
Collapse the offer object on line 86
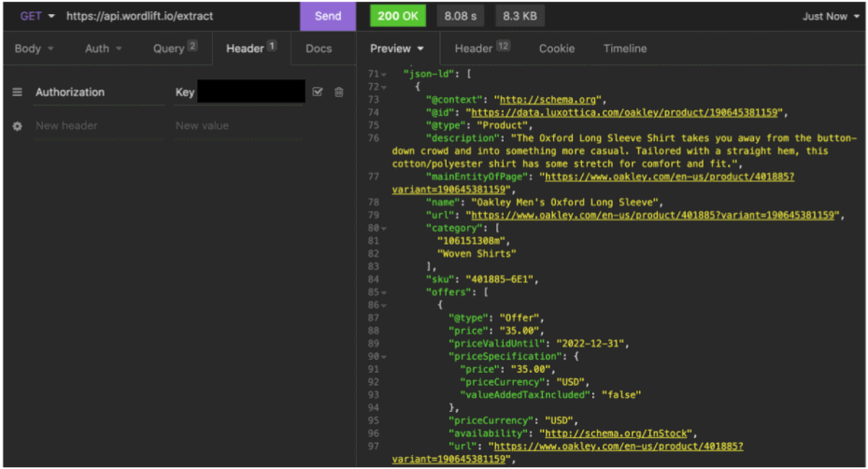point(384,306)
